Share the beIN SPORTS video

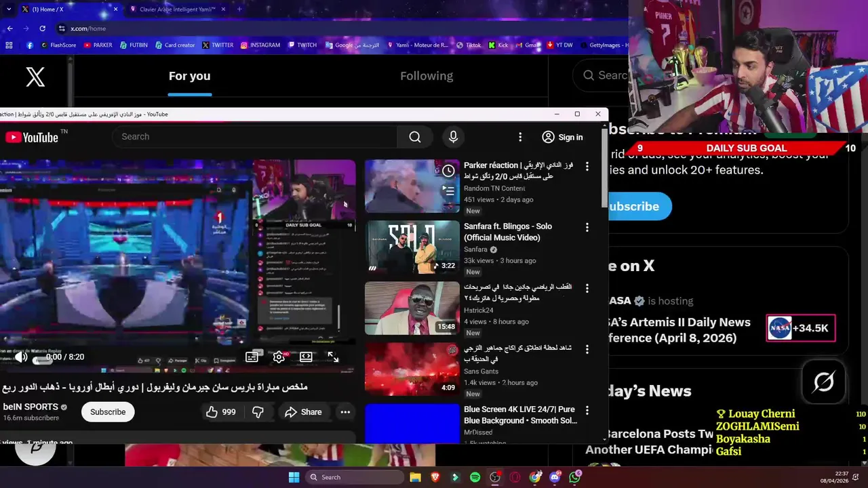[303, 412]
